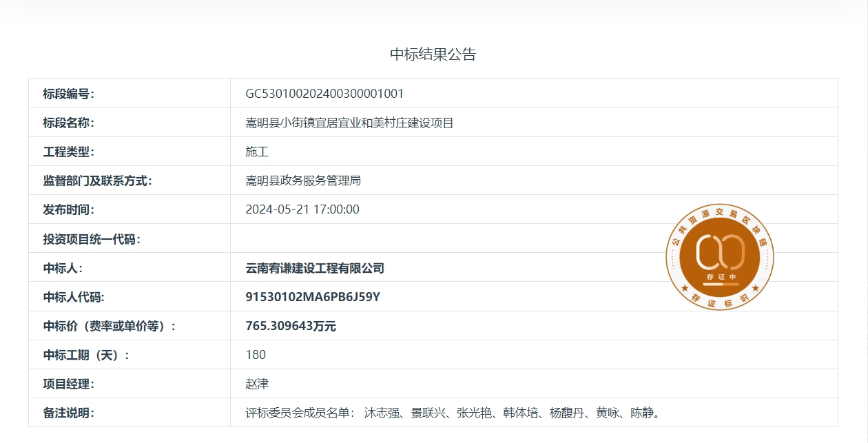This screenshot has height=443, width=868.
Task: Click the 标段名称 label
Action: click(69, 123)
